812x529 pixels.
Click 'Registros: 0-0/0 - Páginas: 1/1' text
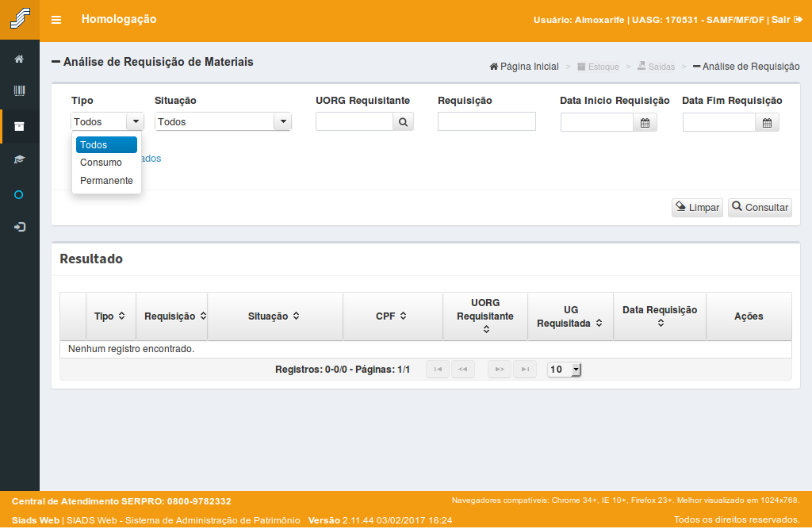click(x=343, y=370)
